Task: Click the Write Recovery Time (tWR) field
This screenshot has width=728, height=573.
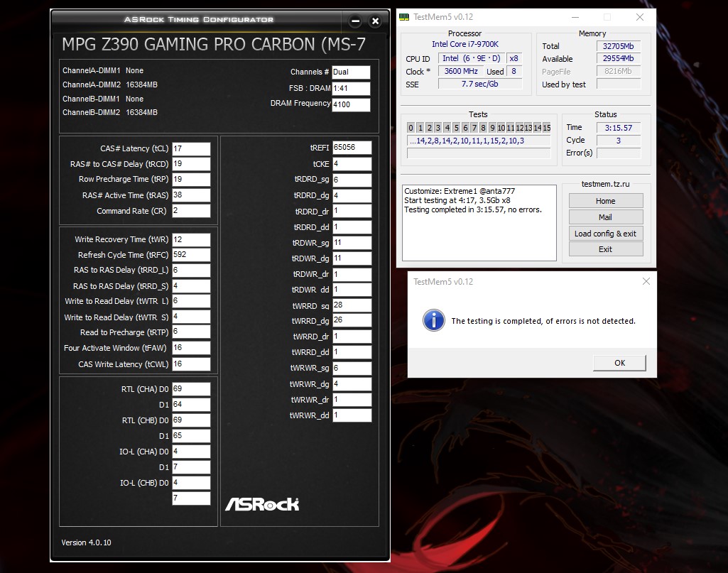Action: (191, 240)
